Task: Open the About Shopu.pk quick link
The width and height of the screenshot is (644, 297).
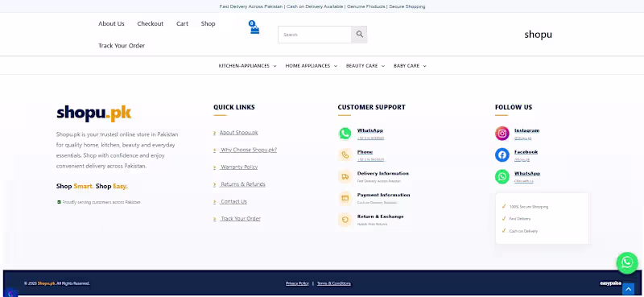Action: click(x=238, y=133)
